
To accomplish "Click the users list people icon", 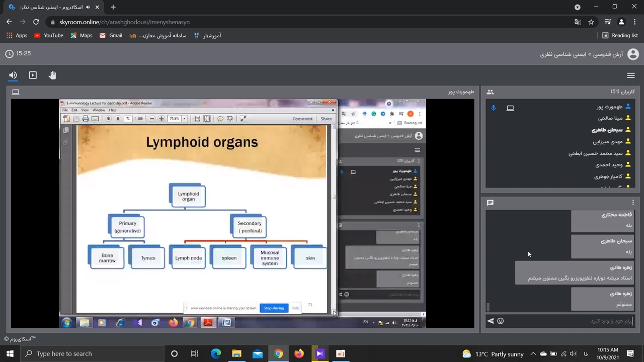I will point(490,92).
